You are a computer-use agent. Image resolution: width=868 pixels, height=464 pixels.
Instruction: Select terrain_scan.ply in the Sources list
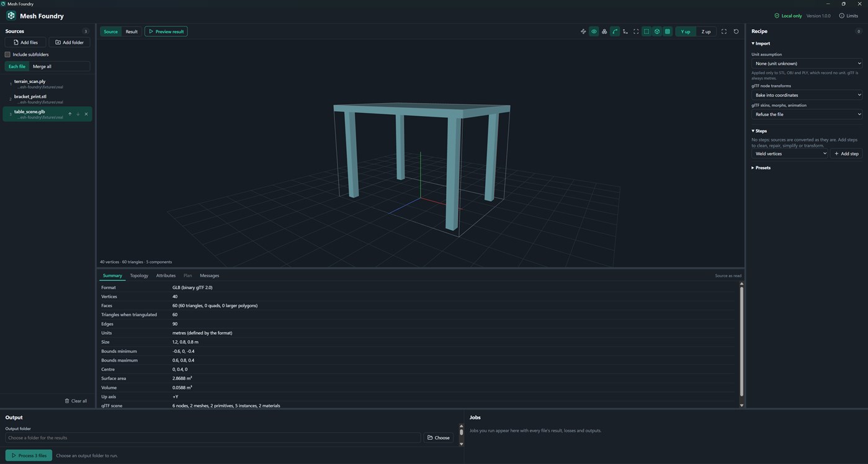48,84
